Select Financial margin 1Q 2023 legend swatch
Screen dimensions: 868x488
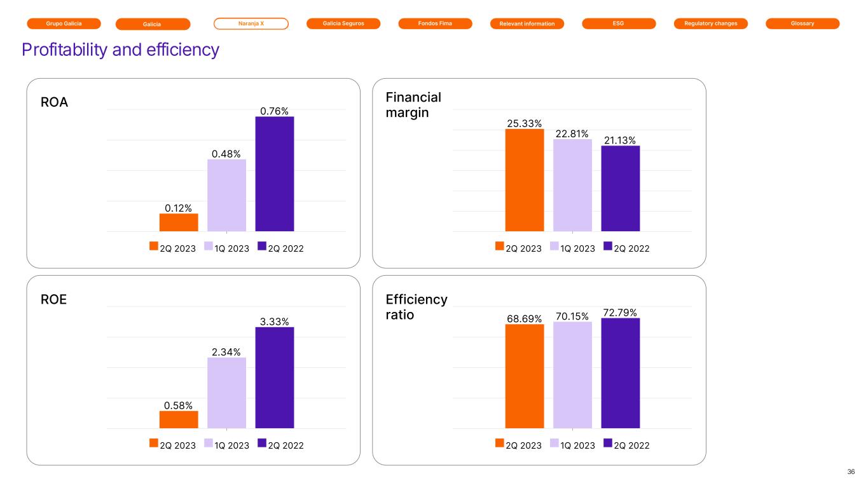(554, 247)
